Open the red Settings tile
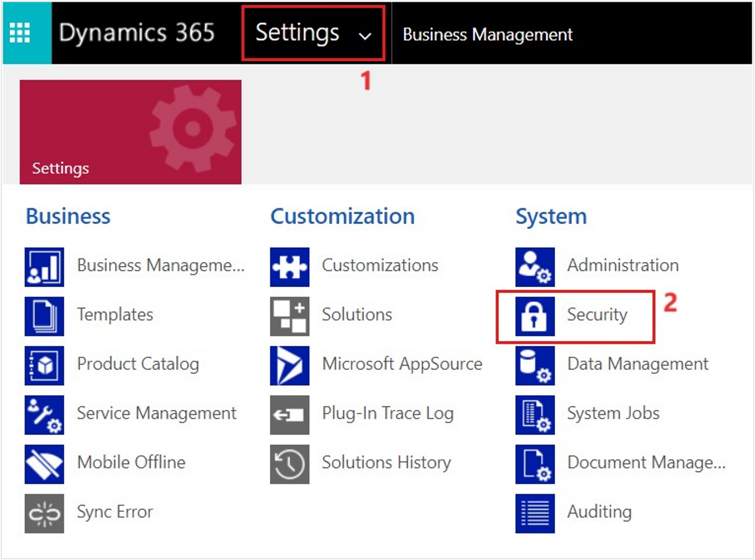This screenshot has width=755, height=560. coord(130,132)
